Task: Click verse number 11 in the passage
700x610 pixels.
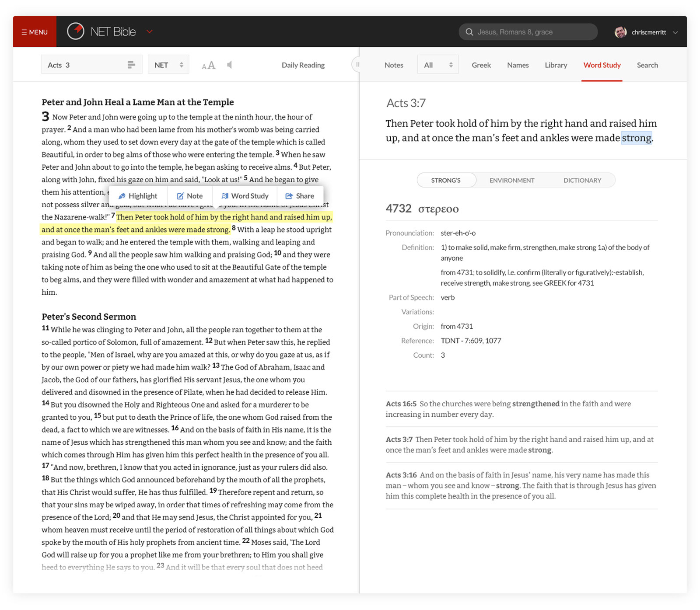Action: (45, 328)
